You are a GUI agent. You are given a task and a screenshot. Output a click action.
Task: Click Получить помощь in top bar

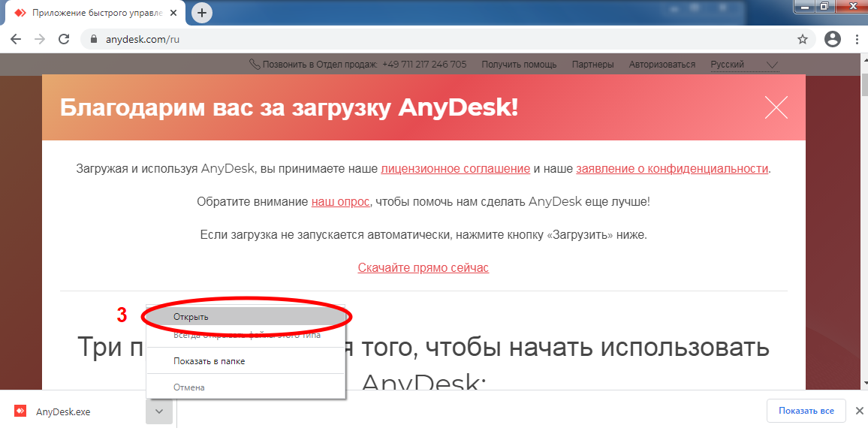[x=520, y=64]
